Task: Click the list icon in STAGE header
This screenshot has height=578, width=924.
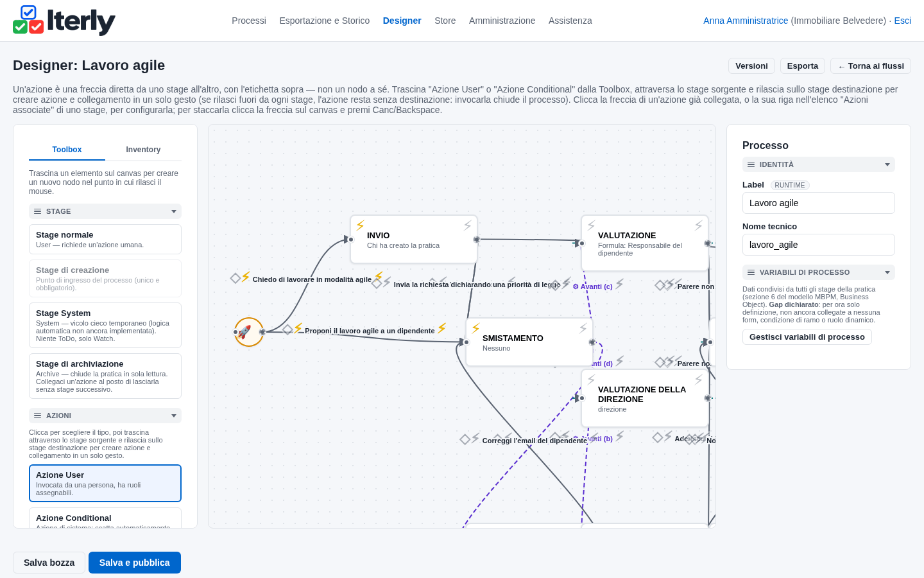Action: (38, 211)
